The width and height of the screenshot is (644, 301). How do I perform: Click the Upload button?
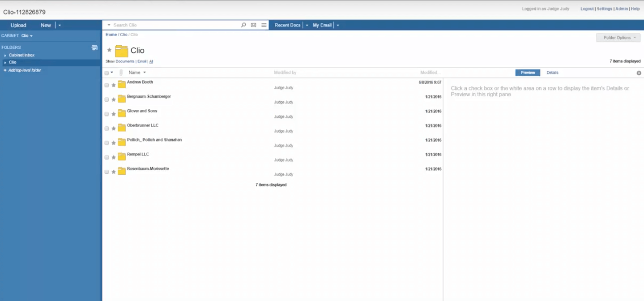point(18,25)
